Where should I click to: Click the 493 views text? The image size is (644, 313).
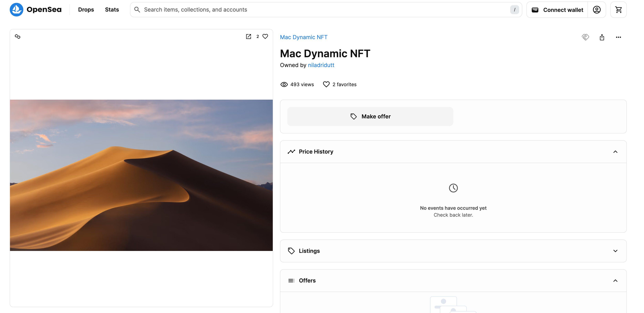[x=302, y=85]
